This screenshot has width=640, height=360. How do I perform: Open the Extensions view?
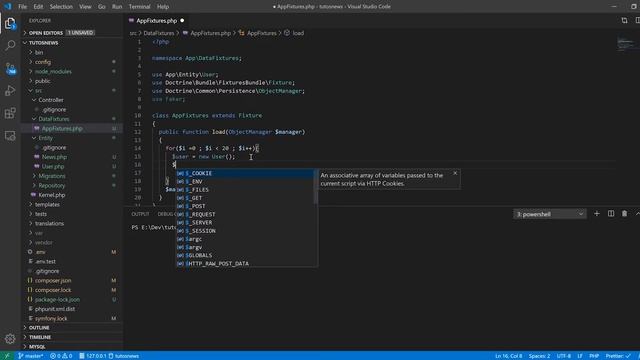10,113
